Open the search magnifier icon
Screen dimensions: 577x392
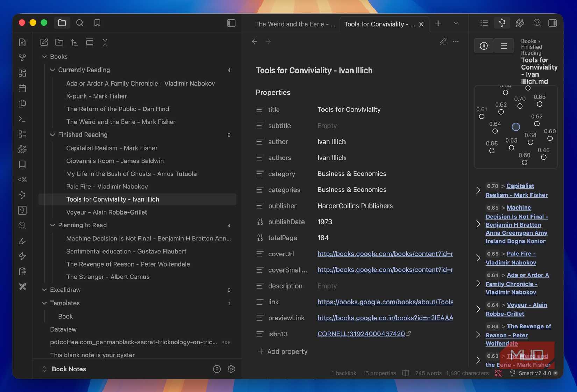tap(80, 23)
